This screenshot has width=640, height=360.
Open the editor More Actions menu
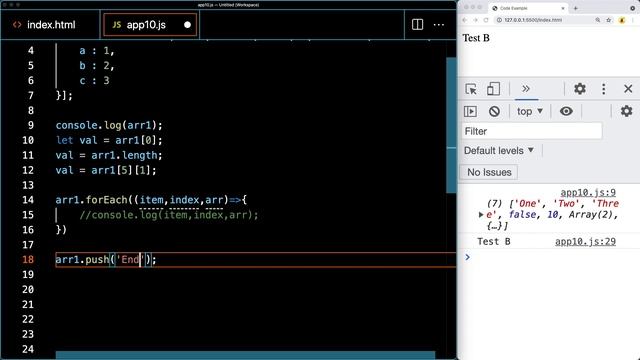439,24
